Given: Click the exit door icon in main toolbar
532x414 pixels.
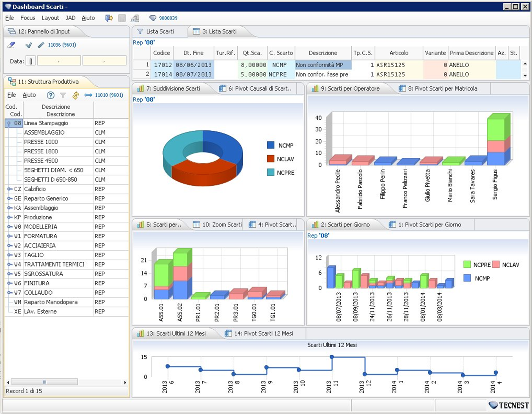Looking at the screenshot, I should 109,18.
